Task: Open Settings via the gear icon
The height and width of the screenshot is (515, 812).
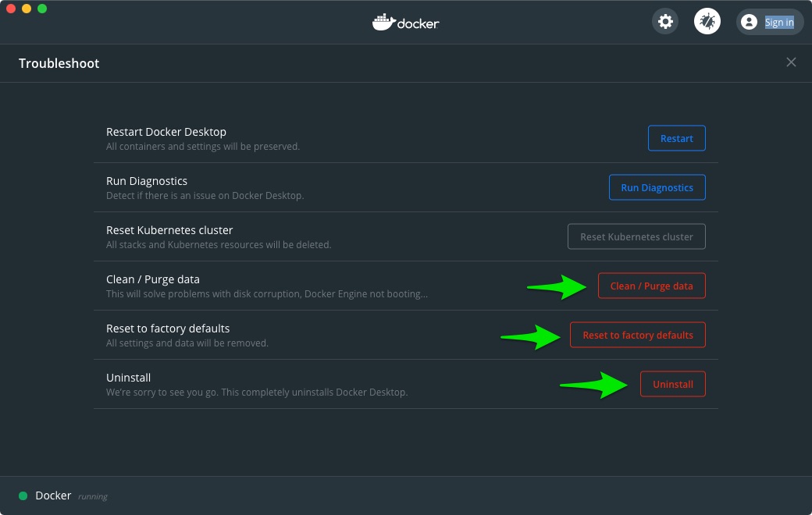Action: [665, 22]
